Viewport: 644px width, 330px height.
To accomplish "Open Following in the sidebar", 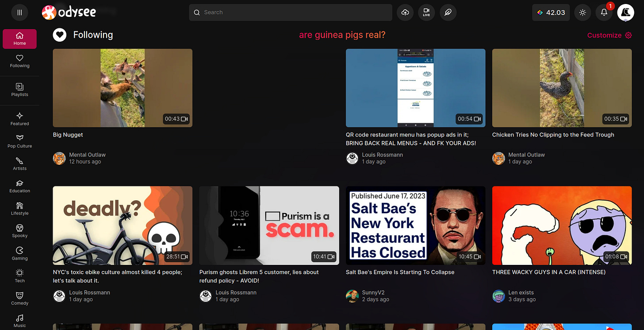I will [19, 61].
